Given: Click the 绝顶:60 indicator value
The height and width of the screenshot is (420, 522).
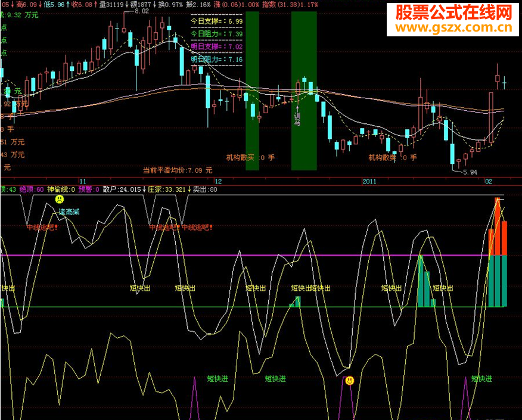Looking at the screenshot, I should click(32, 189).
